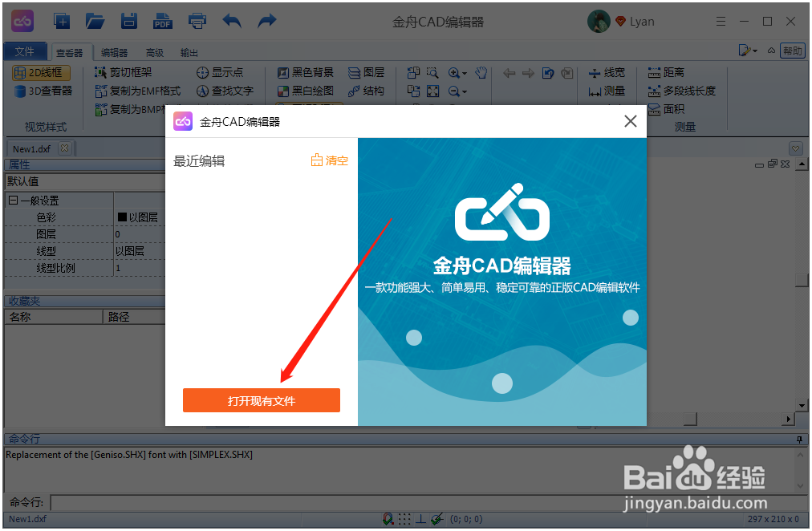
Task: Toggle 黑白绘图 mode
Action: [x=306, y=91]
